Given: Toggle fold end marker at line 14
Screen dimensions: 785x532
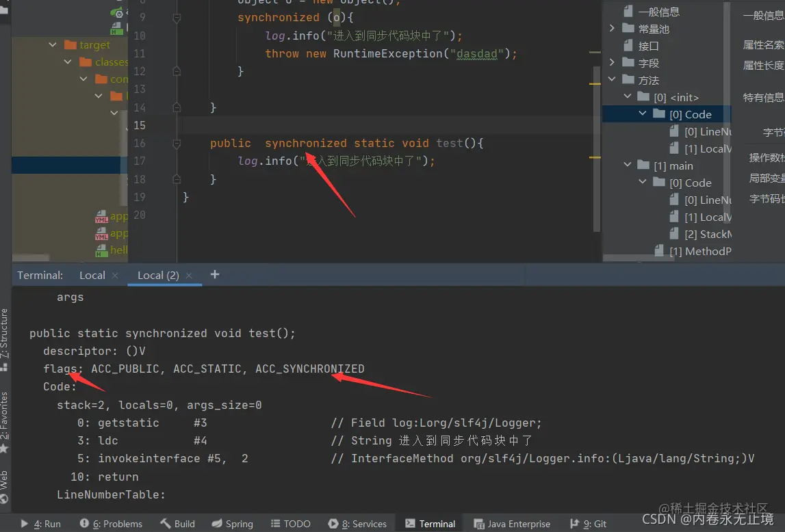Looking at the screenshot, I should click(x=177, y=107).
